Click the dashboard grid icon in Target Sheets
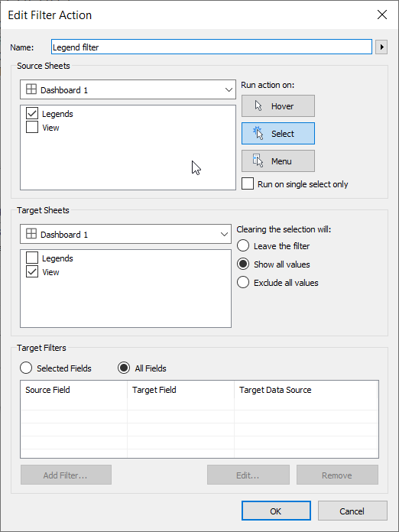This screenshot has width=399, height=532. (31, 234)
